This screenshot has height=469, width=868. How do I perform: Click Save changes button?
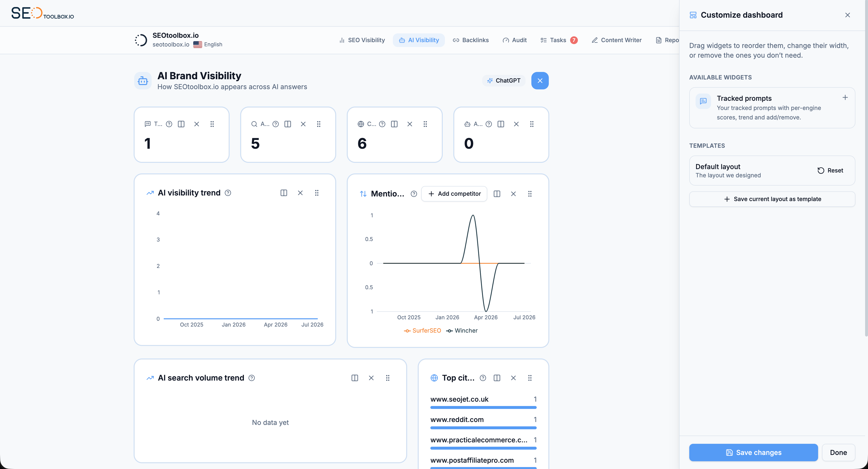[x=753, y=453]
